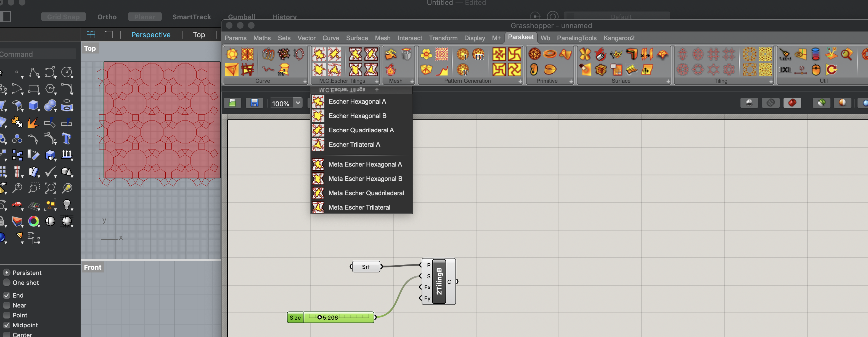Expand the Surface panel plus button

pos(668,81)
